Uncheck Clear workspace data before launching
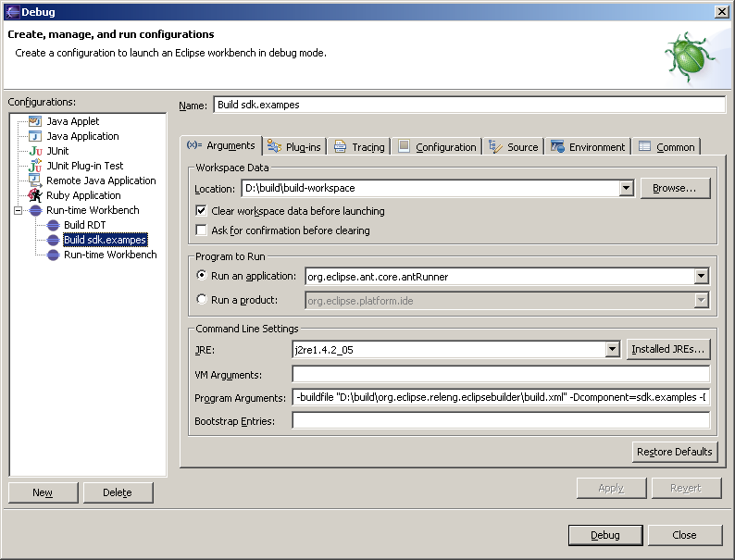The width and height of the screenshot is (735, 560). click(x=201, y=210)
